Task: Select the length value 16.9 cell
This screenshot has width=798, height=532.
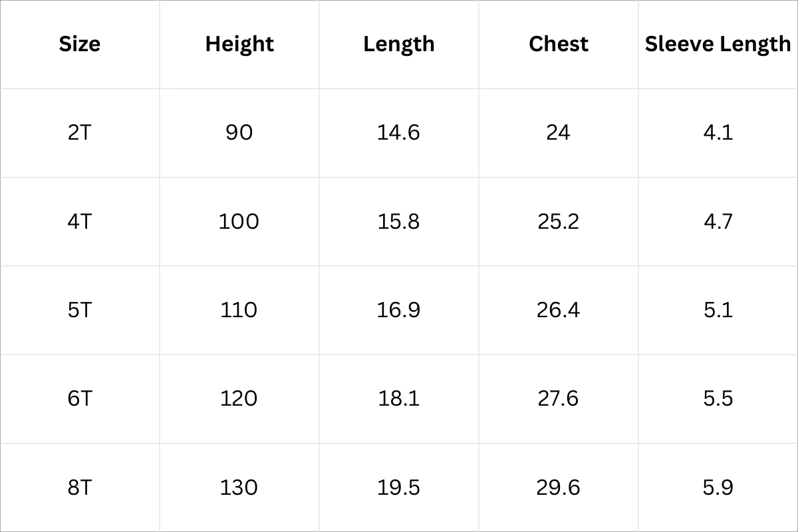Action: tap(399, 310)
